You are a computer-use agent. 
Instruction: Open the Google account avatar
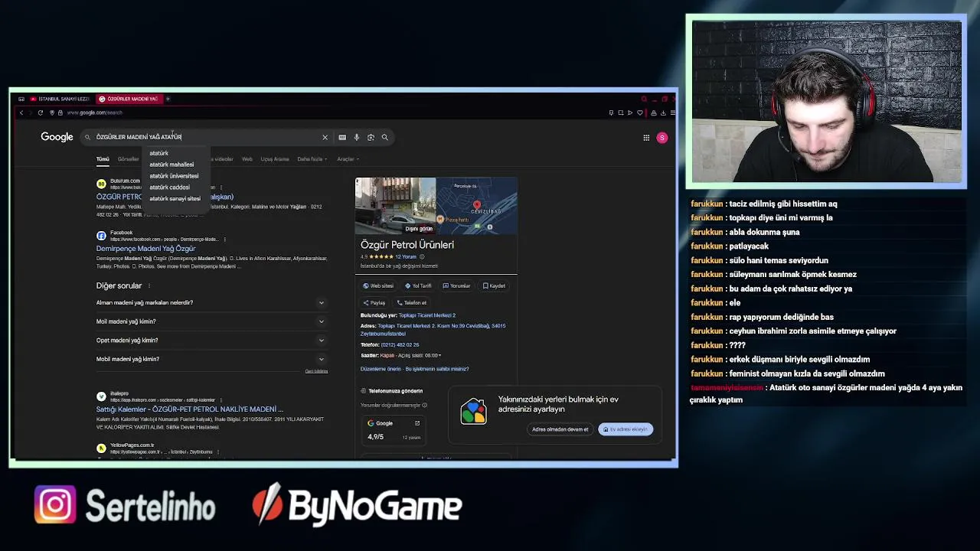pyautogui.click(x=662, y=138)
